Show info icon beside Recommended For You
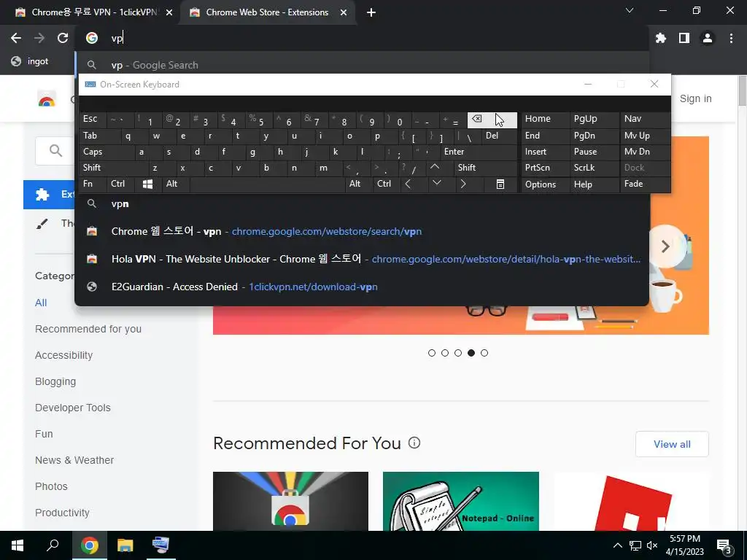 coord(414,443)
